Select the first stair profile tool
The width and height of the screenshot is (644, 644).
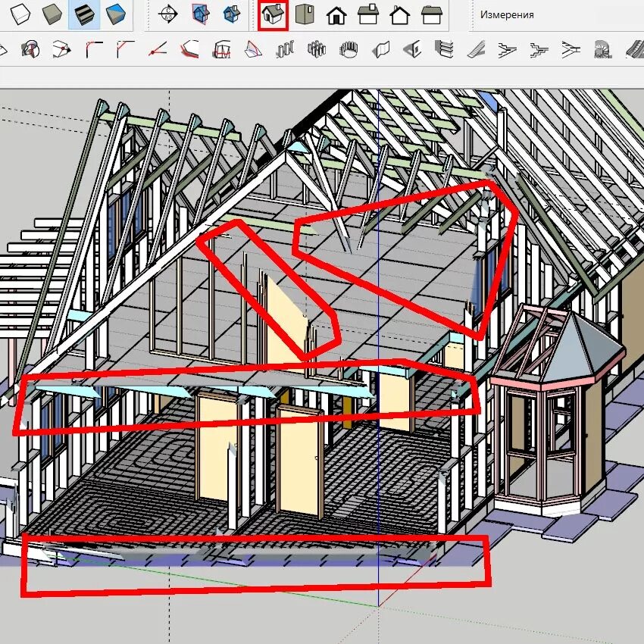(507, 50)
